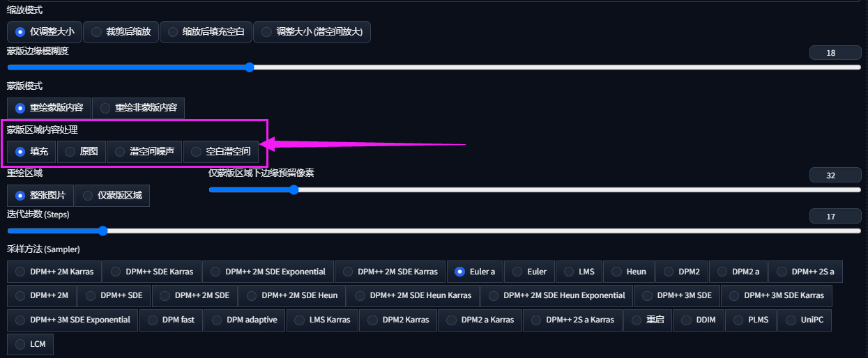This screenshot has height=358, width=868.
Task: Select DPM++ 3M SDE Karras sampler
Action: click(777, 295)
